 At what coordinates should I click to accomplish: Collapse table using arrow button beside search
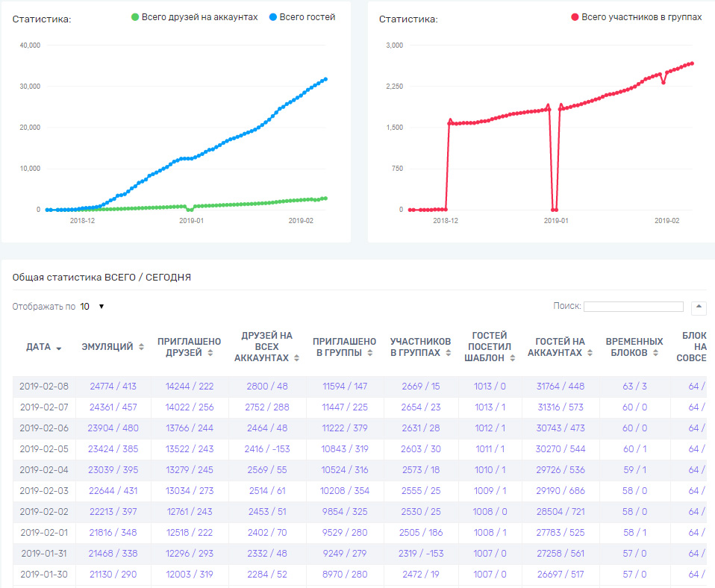[x=699, y=307]
